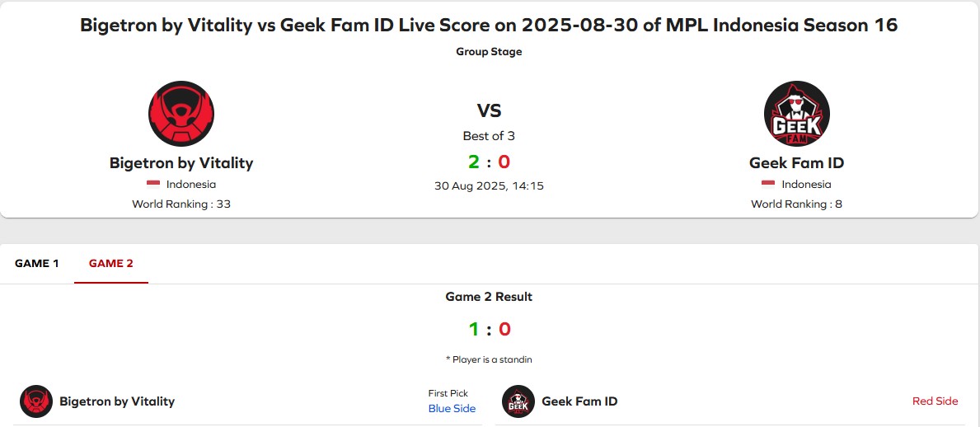Click the large Geek Fam logo
This screenshot has width=980, height=427.
click(797, 114)
